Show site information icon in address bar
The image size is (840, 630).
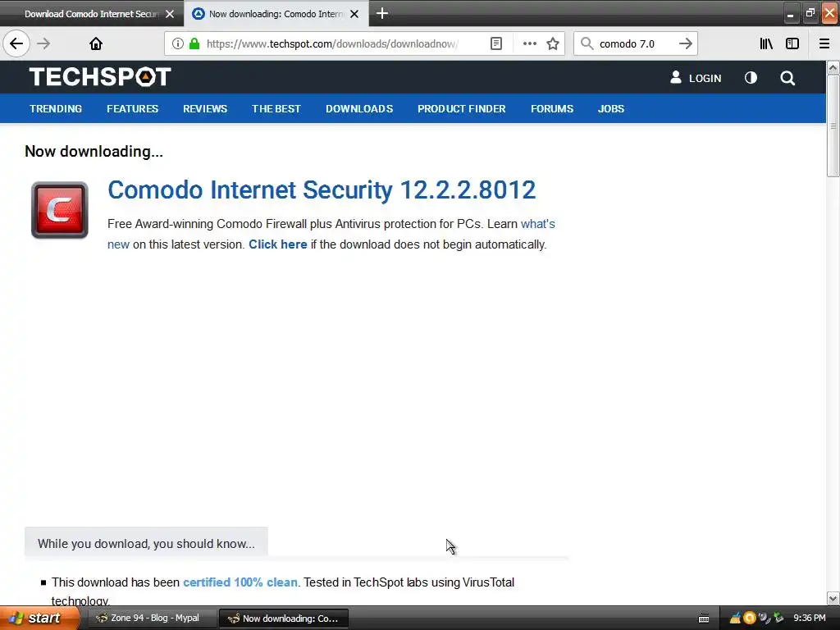(x=178, y=43)
